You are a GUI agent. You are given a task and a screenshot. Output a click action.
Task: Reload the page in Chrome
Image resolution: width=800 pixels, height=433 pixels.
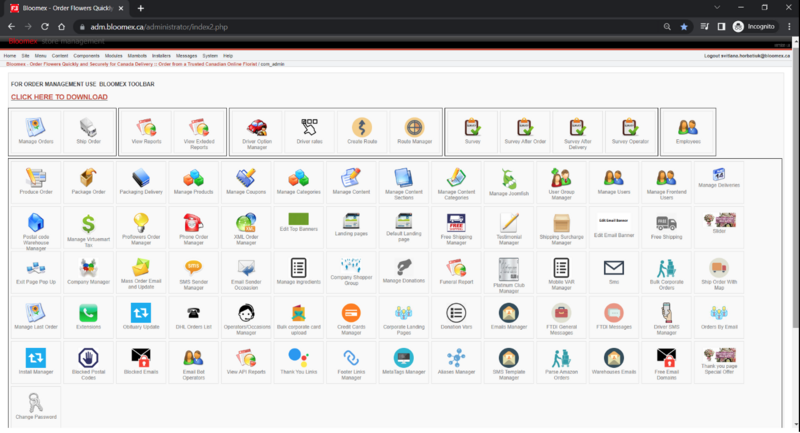(x=45, y=27)
